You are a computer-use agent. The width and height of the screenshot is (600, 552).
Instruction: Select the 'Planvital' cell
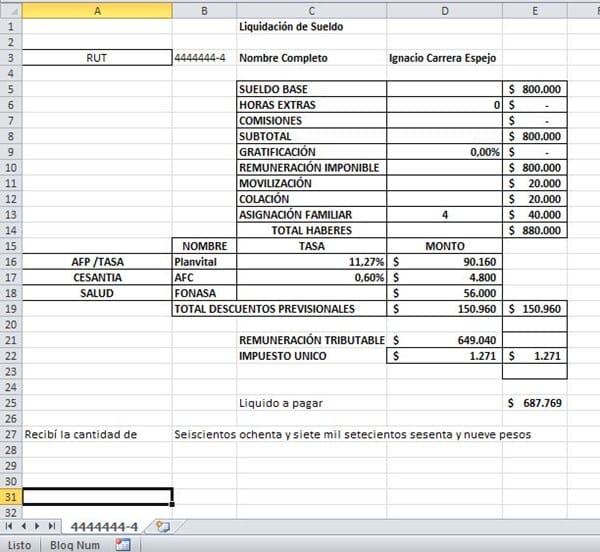(x=204, y=262)
